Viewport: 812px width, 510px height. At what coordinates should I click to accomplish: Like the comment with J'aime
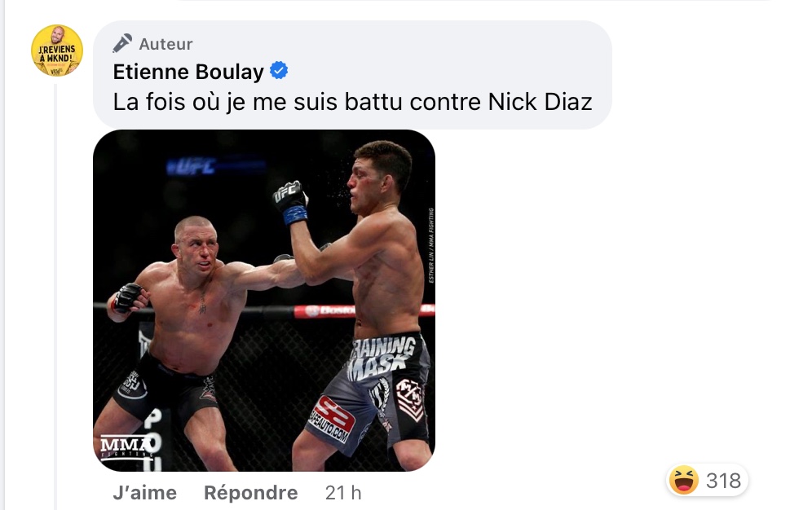pyautogui.click(x=144, y=492)
